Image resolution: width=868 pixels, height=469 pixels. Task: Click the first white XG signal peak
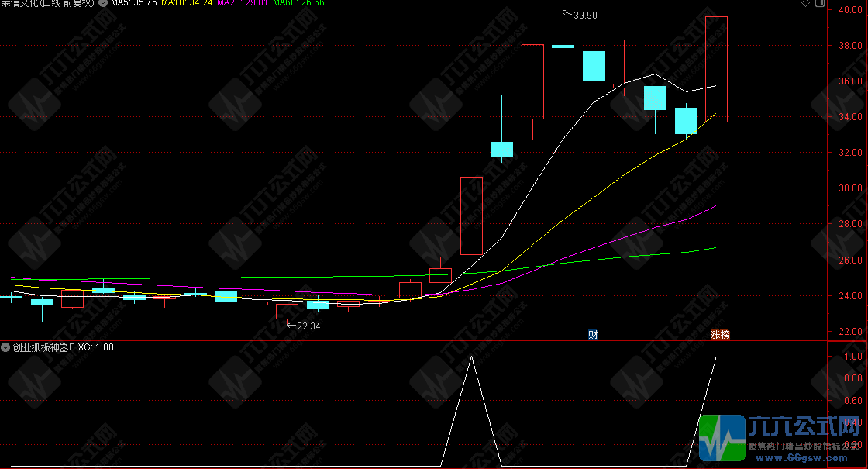point(472,357)
